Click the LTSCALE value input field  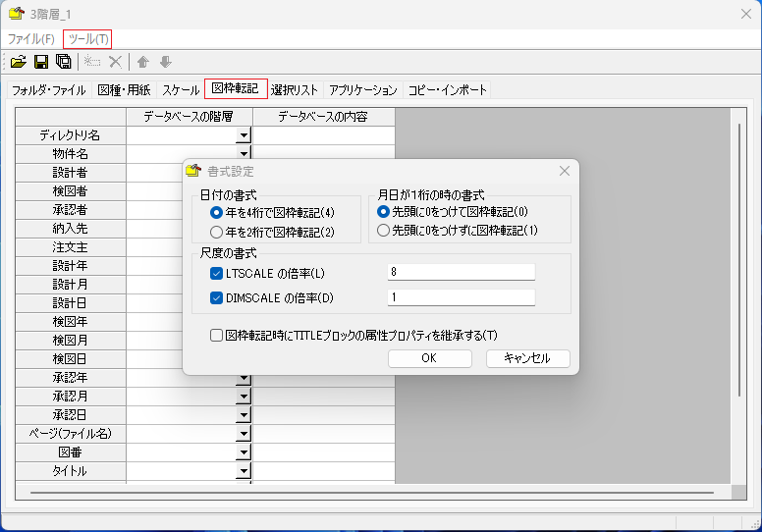(462, 272)
